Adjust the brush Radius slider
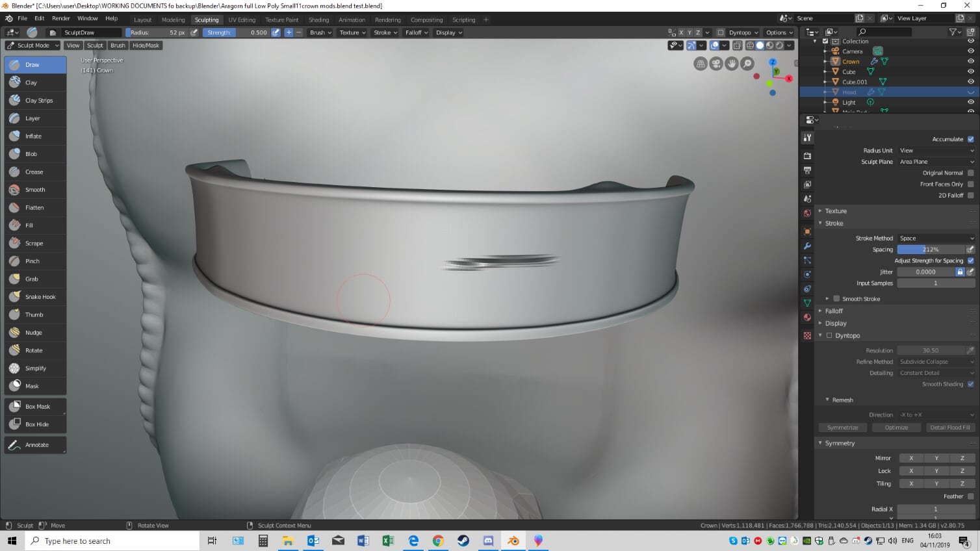This screenshot has height=551, width=980. (157, 32)
